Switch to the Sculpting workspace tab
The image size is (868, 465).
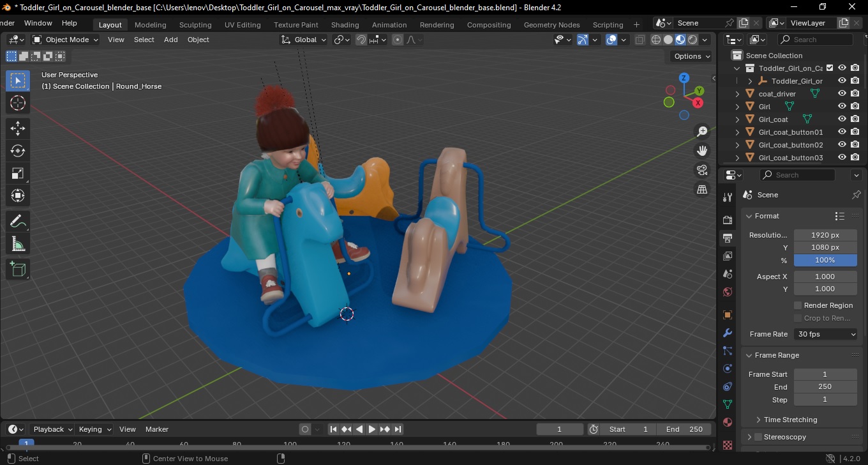(x=195, y=25)
